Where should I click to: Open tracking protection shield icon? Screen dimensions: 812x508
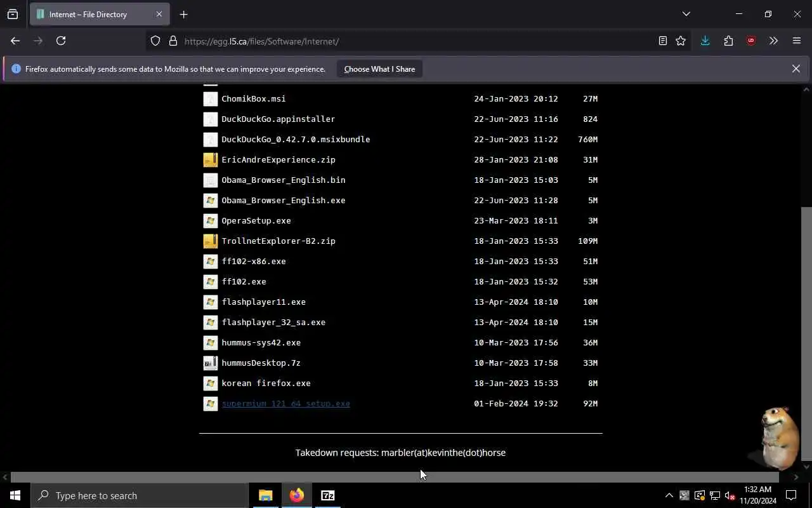pos(155,41)
